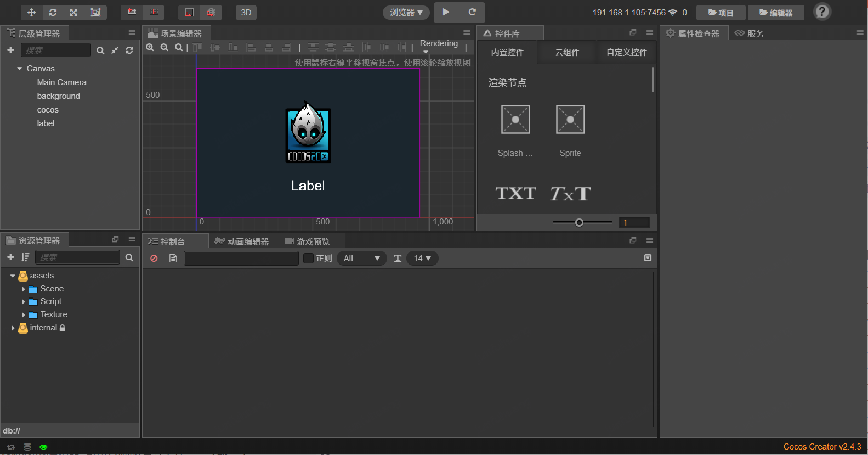The width and height of the screenshot is (868, 455).
Task: Refresh the hierarchy panel
Action: (129, 50)
